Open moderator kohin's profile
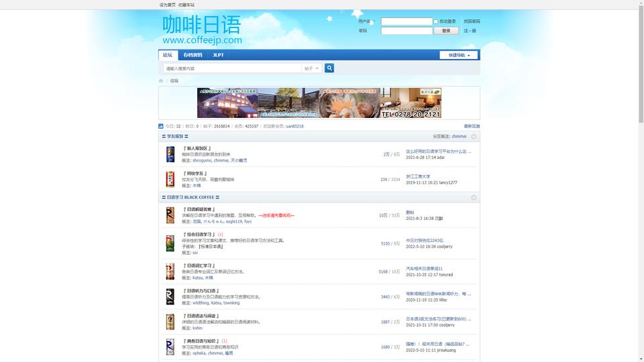The image size is (644, 362). pyautogui.click(x=197, y=328)
